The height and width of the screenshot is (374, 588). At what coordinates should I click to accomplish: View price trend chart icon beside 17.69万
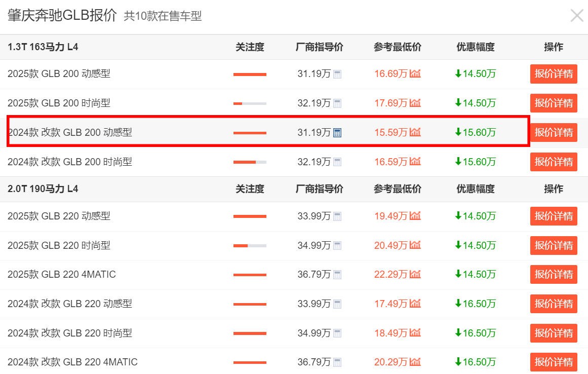pyautogui.click(x=415, y=103)
